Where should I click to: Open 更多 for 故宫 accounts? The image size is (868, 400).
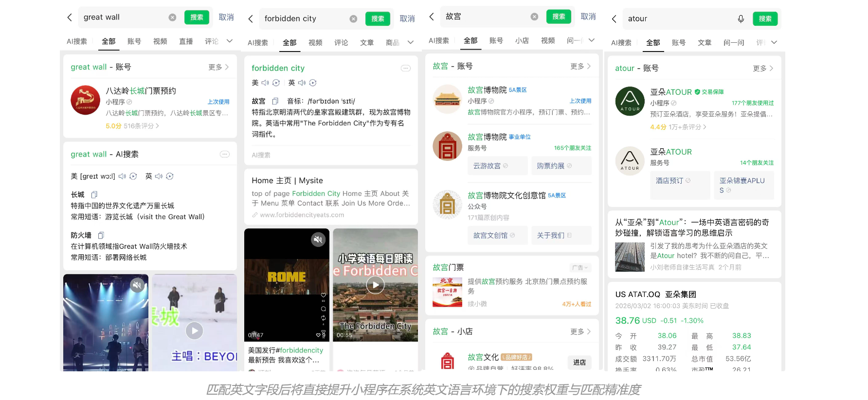pyautogui.click(x=580, y=66)
